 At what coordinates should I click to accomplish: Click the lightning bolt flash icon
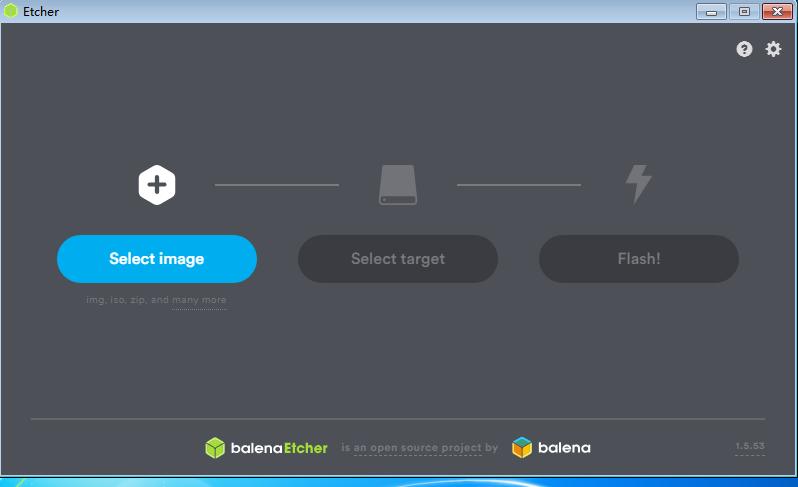click(638, 184)
